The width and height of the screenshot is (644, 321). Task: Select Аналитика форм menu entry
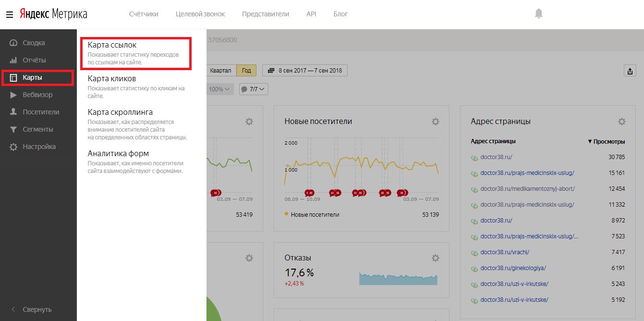[x=118, y=154]
